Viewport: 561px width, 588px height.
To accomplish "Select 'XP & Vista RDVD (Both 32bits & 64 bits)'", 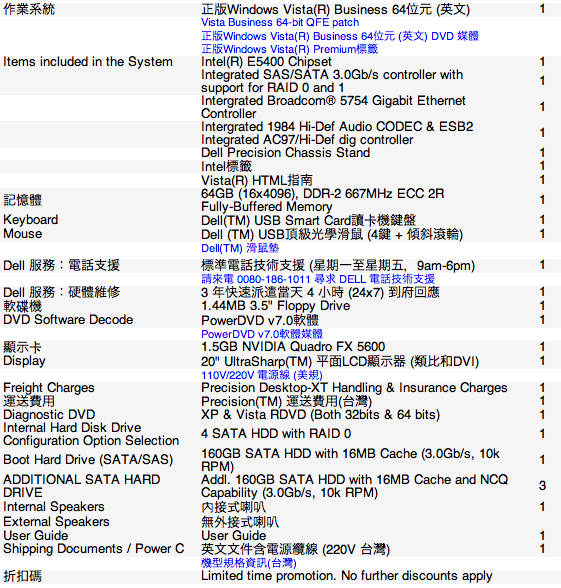I will pos(321,415).
